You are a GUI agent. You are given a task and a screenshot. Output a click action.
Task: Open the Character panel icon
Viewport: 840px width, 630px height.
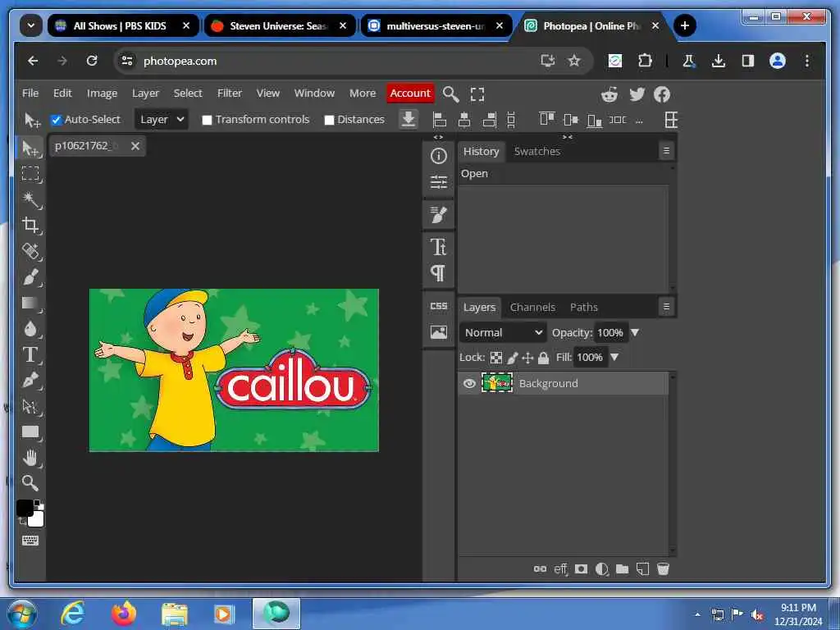[439, 247]
